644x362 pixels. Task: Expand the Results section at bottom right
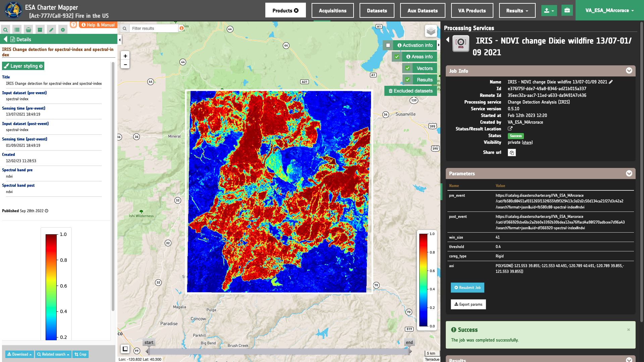[629, 360]
